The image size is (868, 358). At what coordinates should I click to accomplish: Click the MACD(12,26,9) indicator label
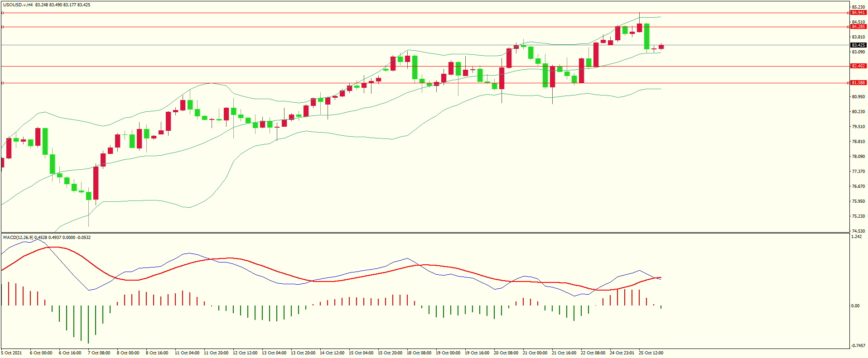coord(18,237)
